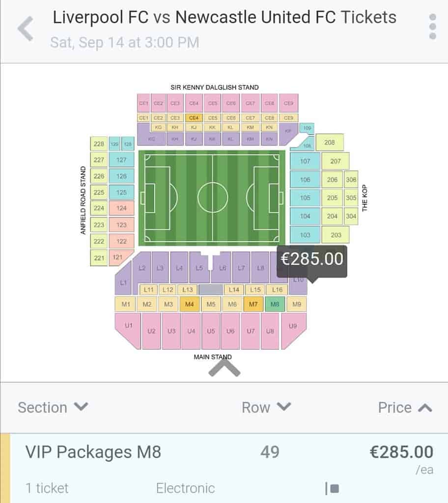Collapse the seat map with up chevron
Screen dimensions: 448x503
(224, 368)
